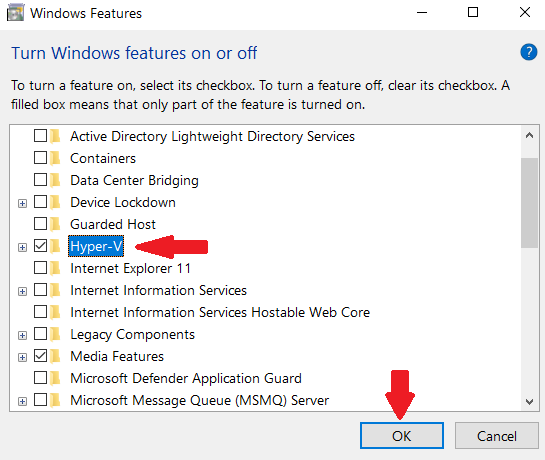Viewport: 545px width, 460px height.
Task: Click the blue help question mark icon
Action: coord(529,53)
